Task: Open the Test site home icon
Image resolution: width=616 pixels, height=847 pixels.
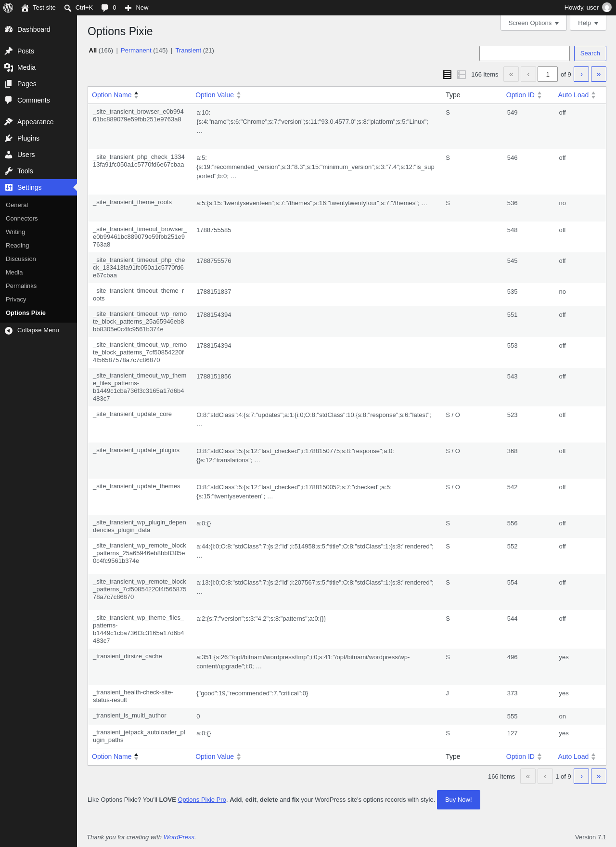Action: pyautogui.click(x=25, y=8)
